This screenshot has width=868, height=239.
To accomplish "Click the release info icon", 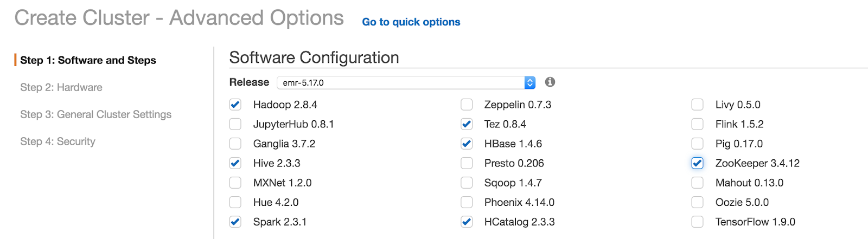I will point(550,82).
